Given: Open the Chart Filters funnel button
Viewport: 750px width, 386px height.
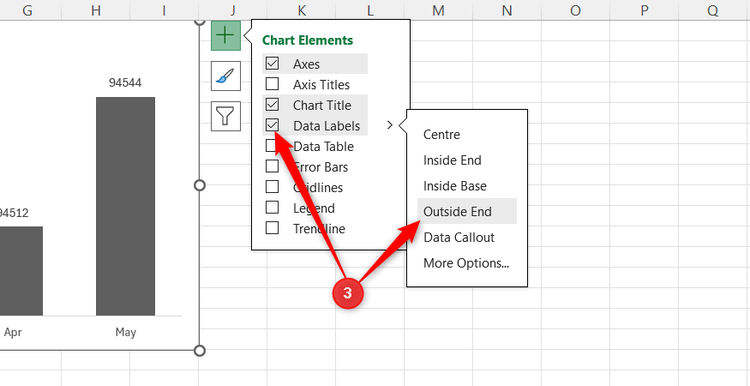Looking at the screenshot, I should coord(226,116).
